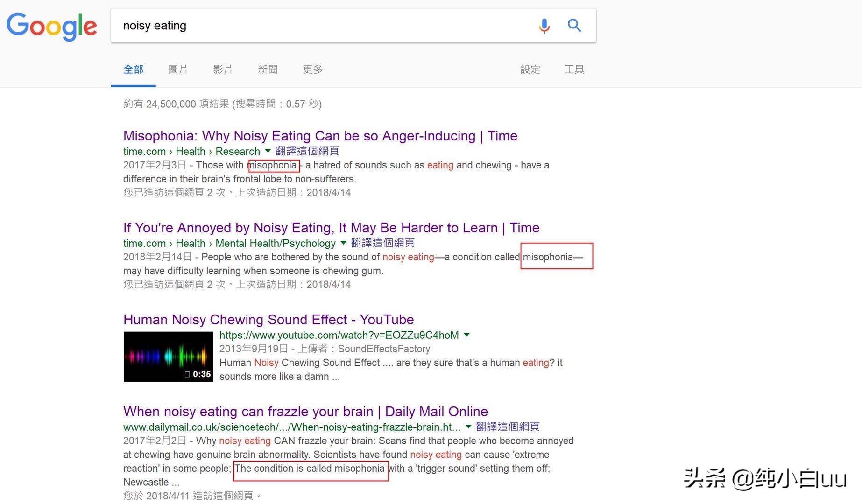Translate the 'If You're Annoyed' result page
862x504 pixels.
383,243
